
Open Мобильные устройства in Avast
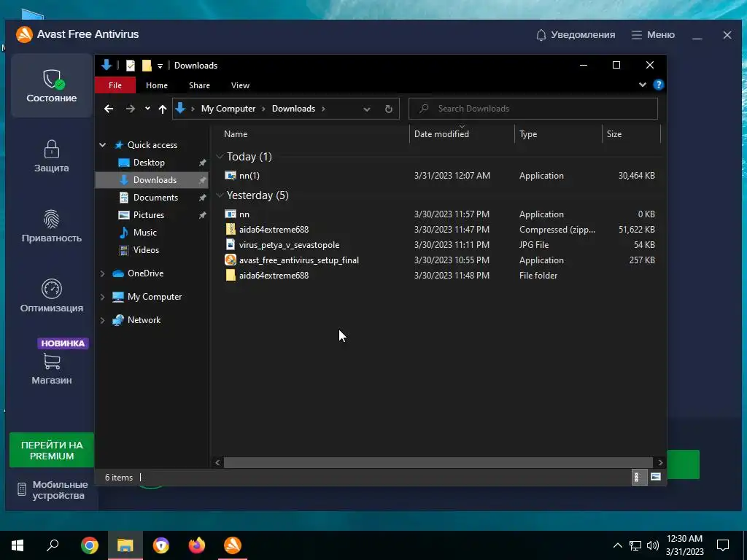click(53, 489)
